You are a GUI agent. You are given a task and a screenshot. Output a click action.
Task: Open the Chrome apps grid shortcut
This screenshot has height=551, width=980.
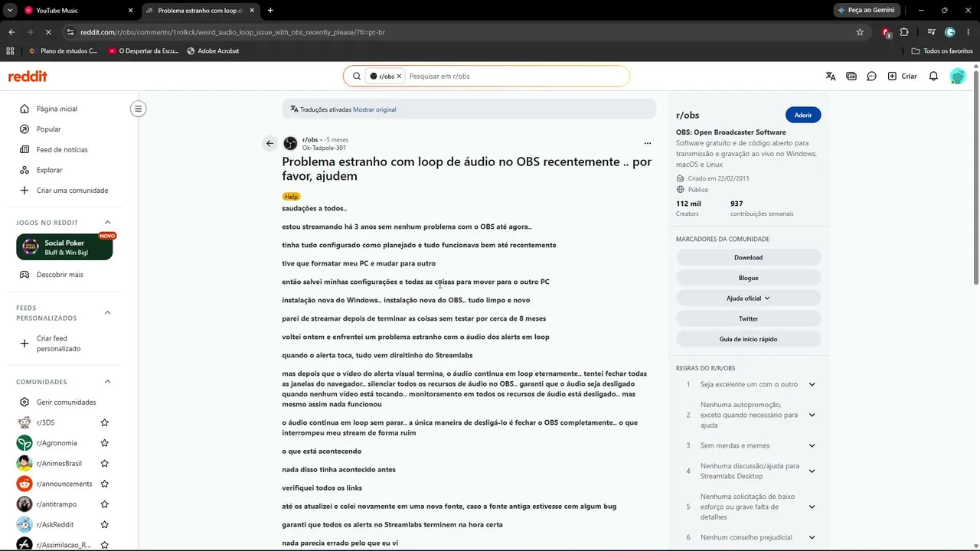[x=10, y=51]
